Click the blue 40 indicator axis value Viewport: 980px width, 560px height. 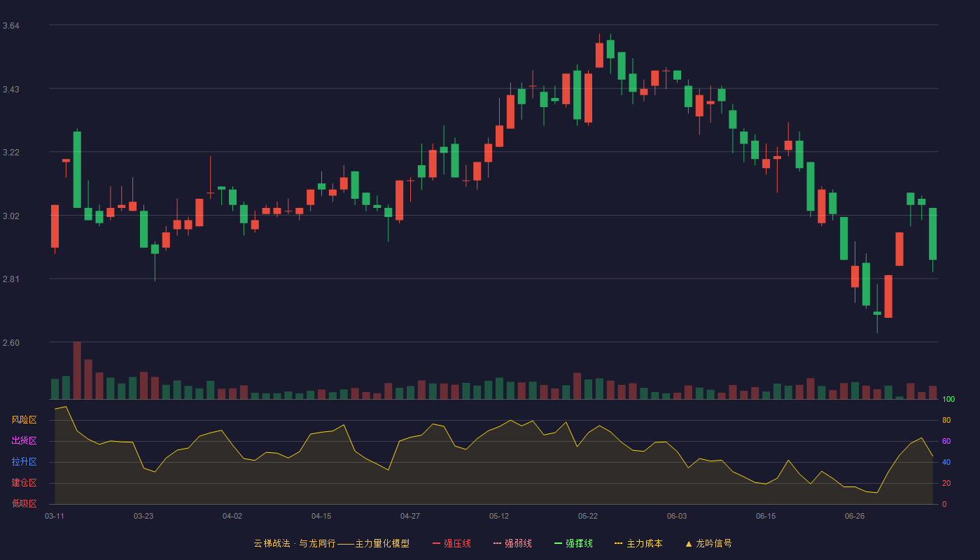[946, 462]
